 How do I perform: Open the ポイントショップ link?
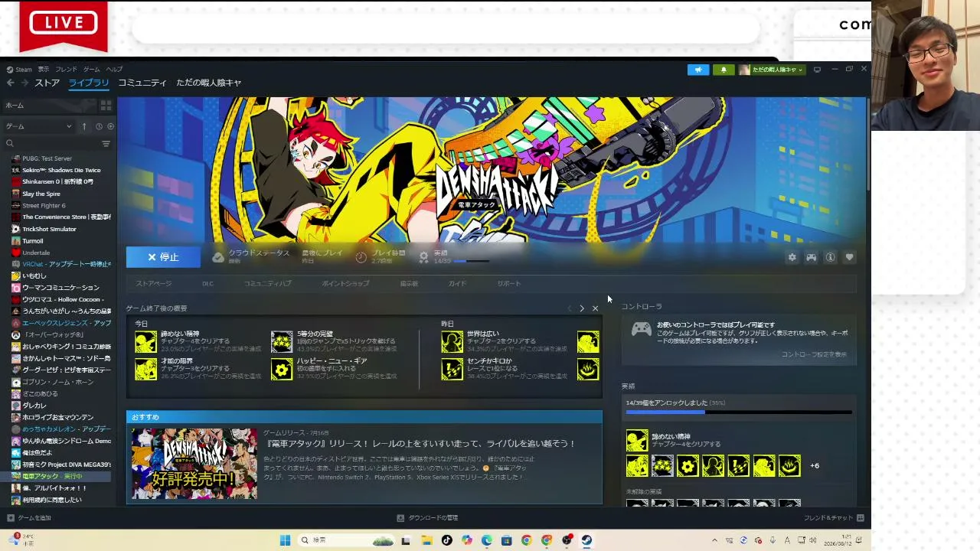(345, 284)
